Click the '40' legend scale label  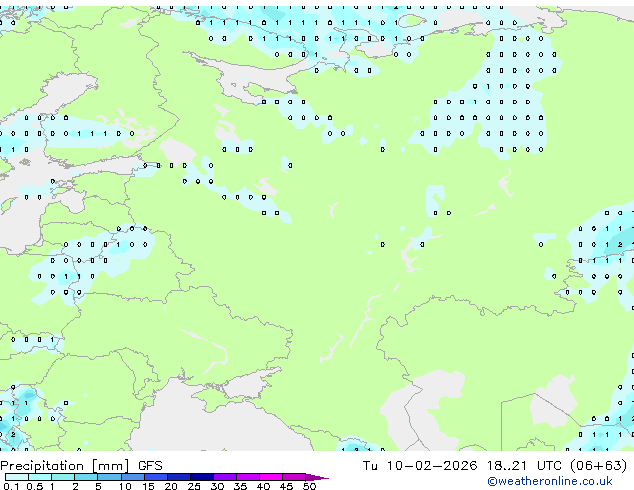click(263, 486)
